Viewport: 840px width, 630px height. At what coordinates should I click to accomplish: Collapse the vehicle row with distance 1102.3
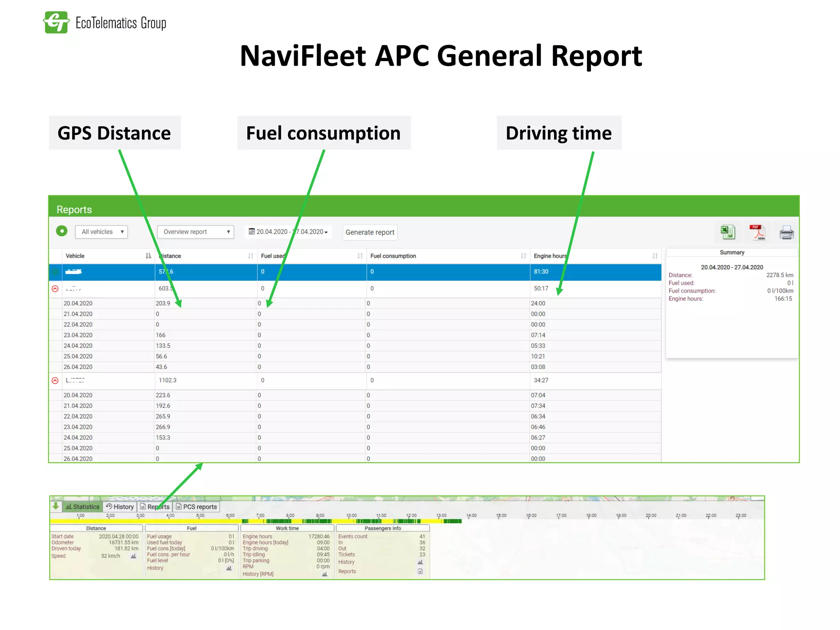[x=55, y=381]
